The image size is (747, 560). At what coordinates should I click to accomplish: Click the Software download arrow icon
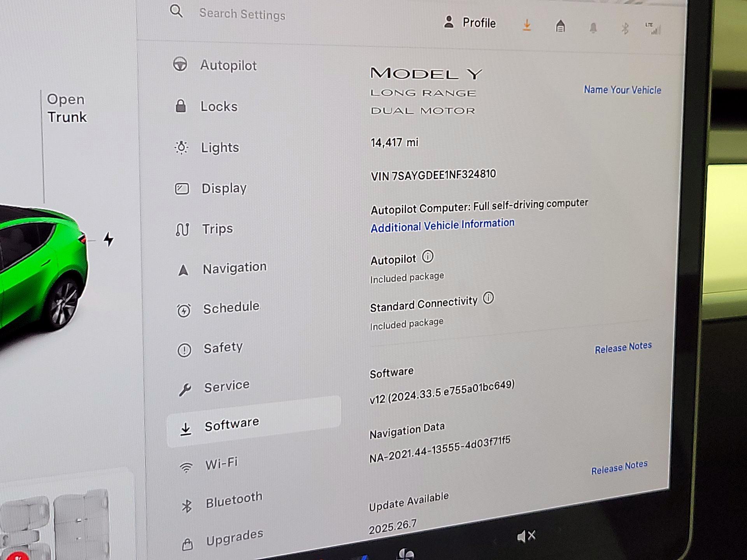186,429
